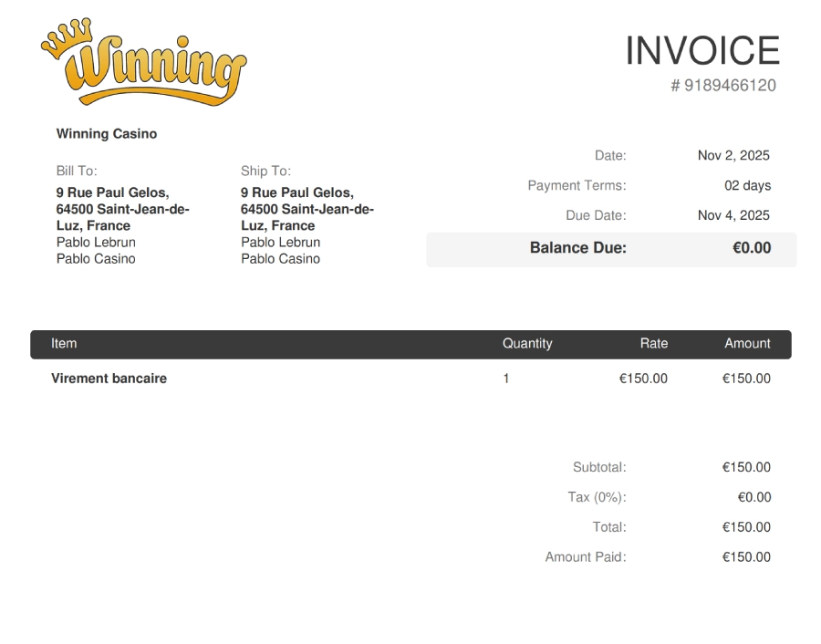
Task: Select Pablo Lebrun under Ship To
Action: pos(280,243)
